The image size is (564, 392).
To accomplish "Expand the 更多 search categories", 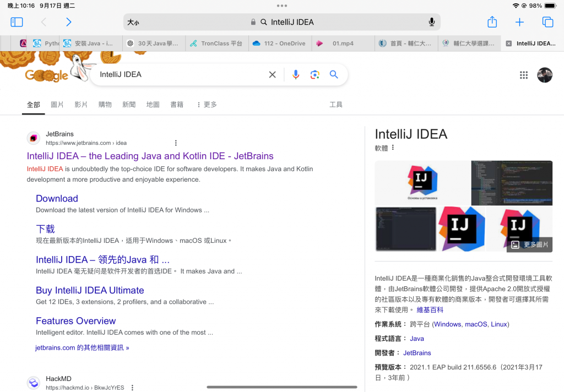I will [x=207, y=105].
